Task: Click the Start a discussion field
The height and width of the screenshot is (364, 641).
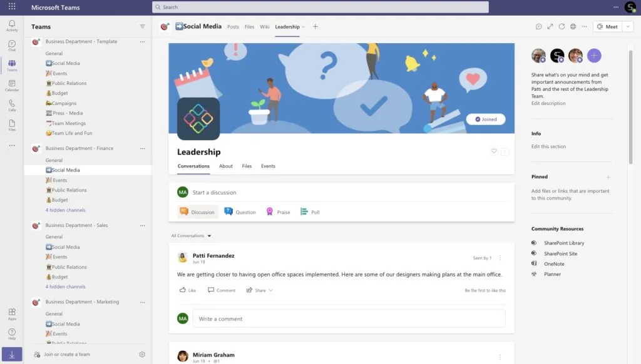Action: [341, 192]
